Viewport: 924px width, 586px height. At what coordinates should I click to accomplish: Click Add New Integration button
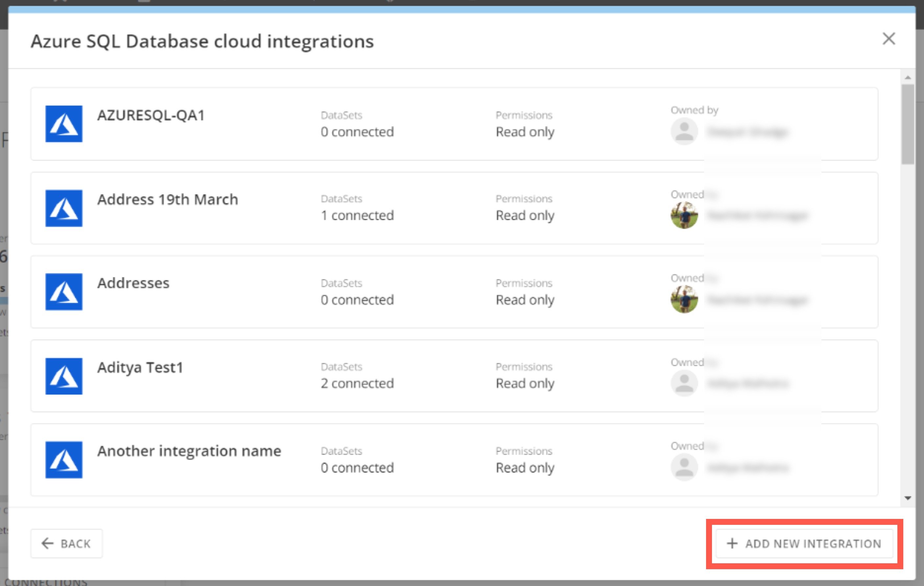point(804,543)
